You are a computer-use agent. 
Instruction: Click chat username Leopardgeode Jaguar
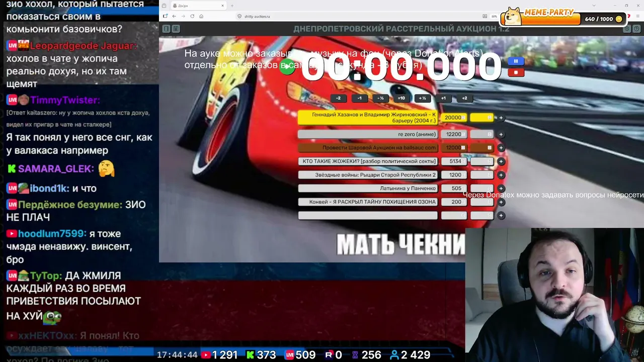click(x=84, y=46)
